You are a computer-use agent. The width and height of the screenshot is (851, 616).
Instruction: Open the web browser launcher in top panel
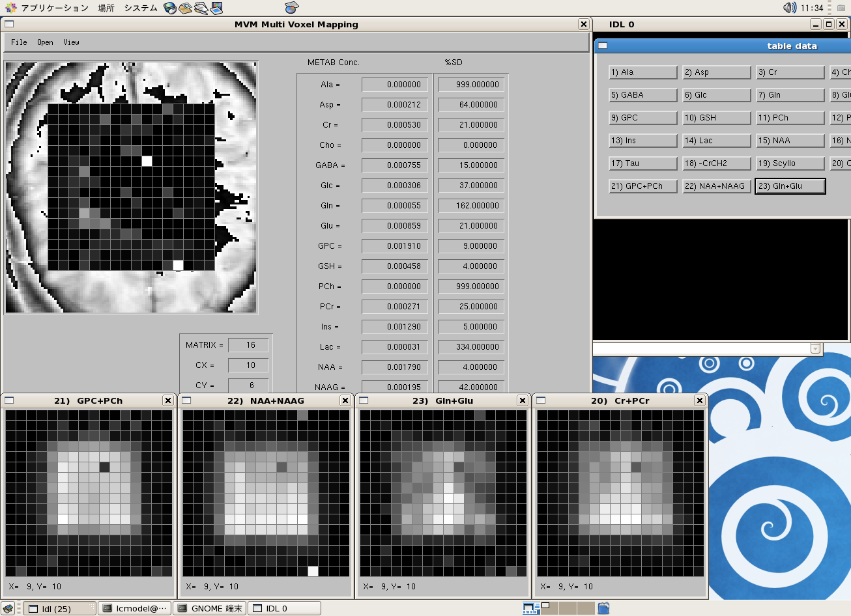[x=170, y=8]
